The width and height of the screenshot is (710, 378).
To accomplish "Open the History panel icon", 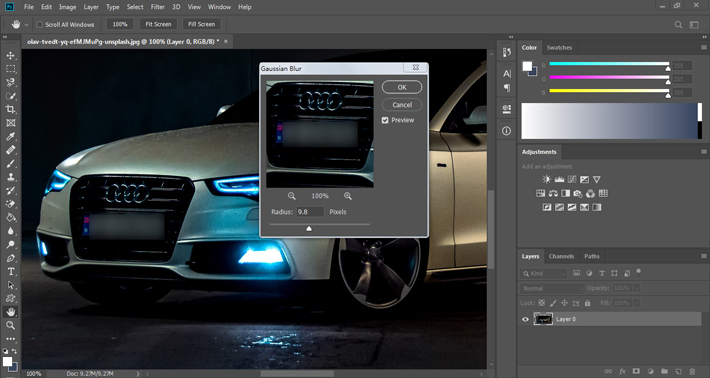I will point(506,53).
